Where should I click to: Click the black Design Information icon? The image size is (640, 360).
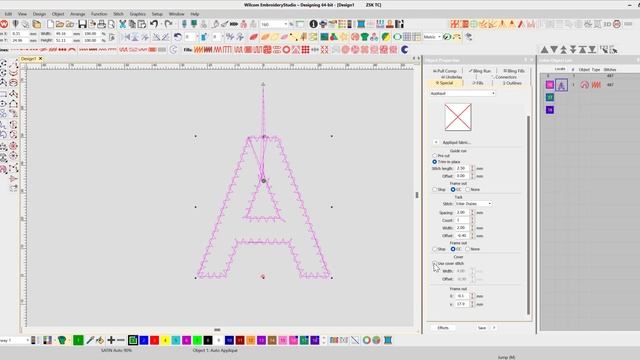tap(313, 24)
